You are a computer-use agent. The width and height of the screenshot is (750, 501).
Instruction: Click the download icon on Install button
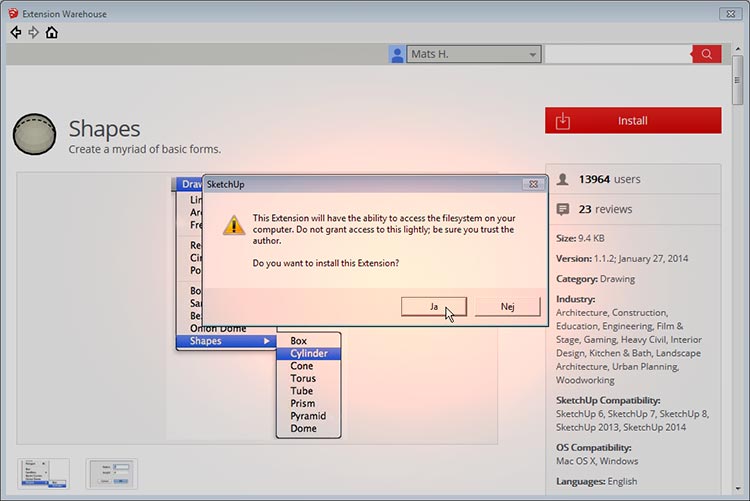563,121
